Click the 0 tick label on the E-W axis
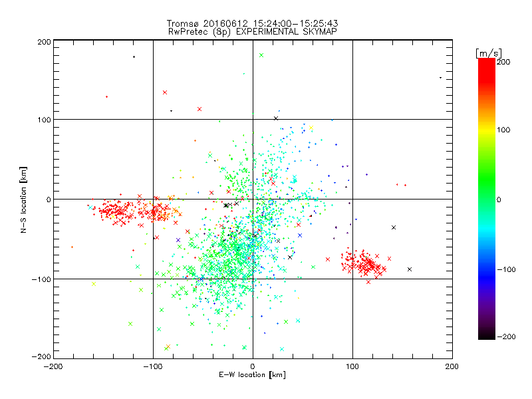The image size is (532, 399). [253, 366]
